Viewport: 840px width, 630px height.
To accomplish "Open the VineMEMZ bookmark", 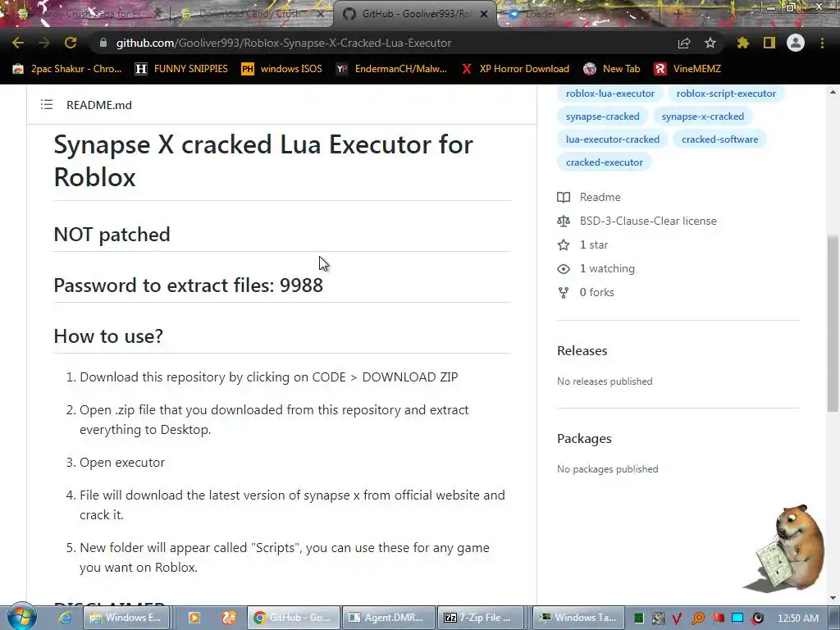I will coord(688,69).
